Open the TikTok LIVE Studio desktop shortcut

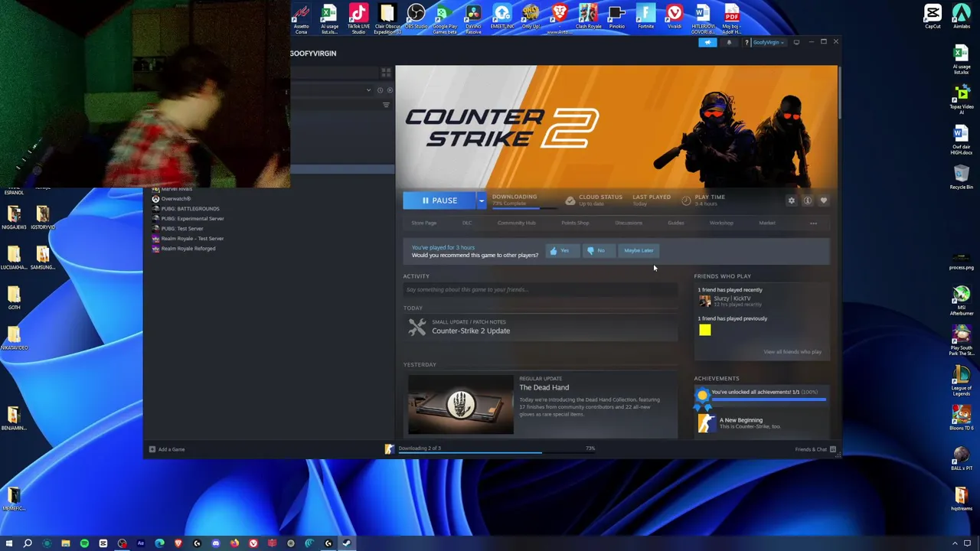(358, 19)
